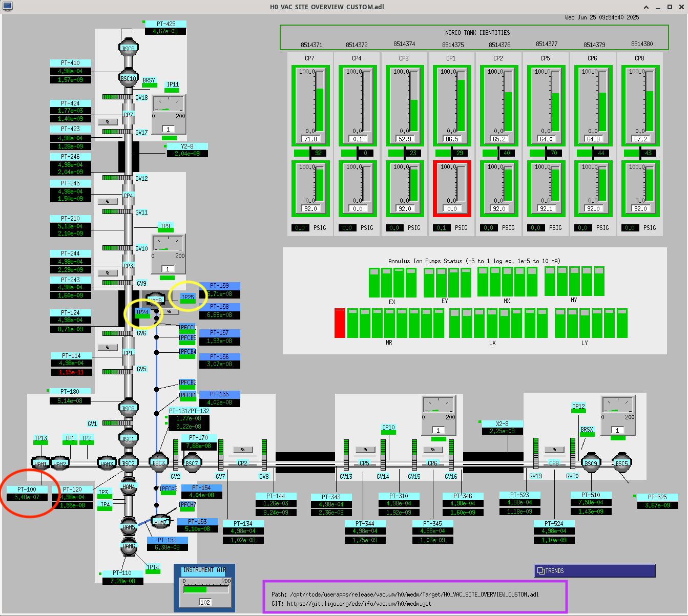This screenshot has width=688, height=616.
Task: Click the Instrument Air value field 102
Action: point(205,602)
